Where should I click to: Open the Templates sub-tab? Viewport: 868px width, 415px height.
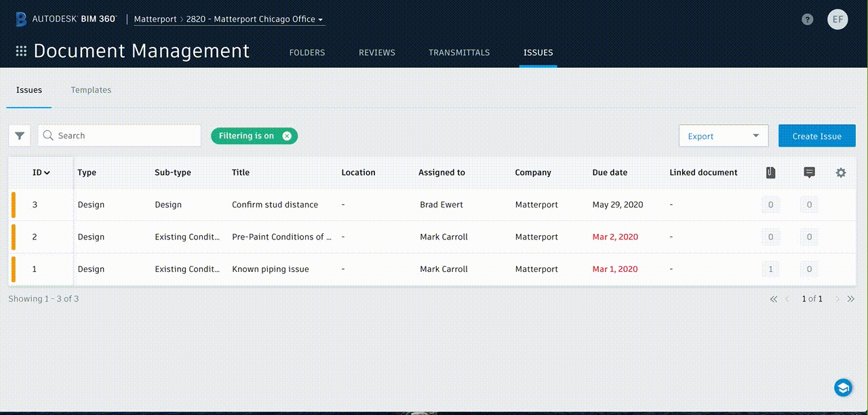(91, 90)
